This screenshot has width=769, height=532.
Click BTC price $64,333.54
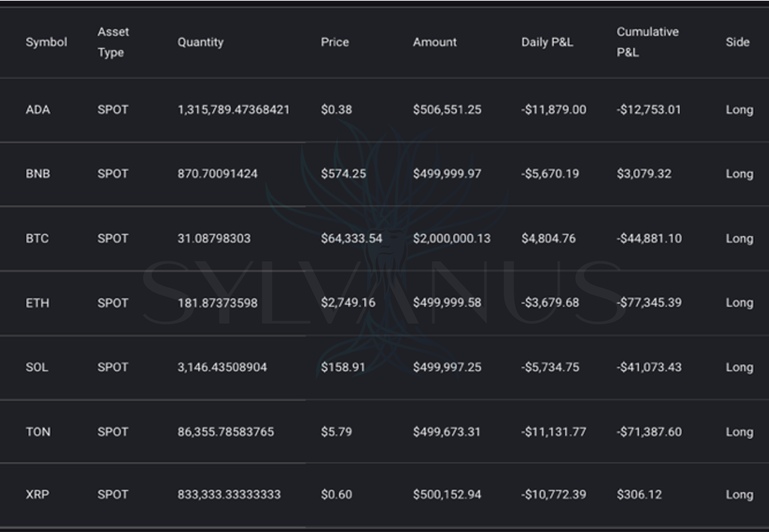pyautogui.click(x=351, y=238)
